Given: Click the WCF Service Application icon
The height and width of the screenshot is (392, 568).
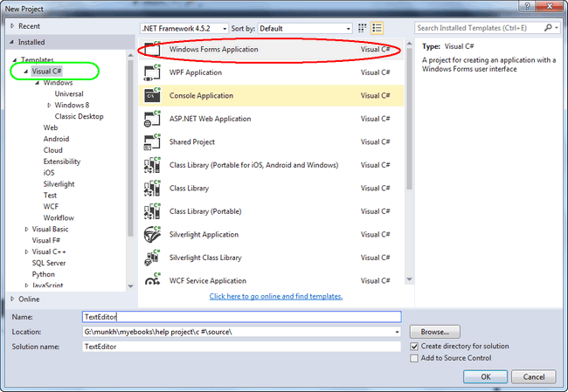Looking at the screenshot, I should (152, 279).
